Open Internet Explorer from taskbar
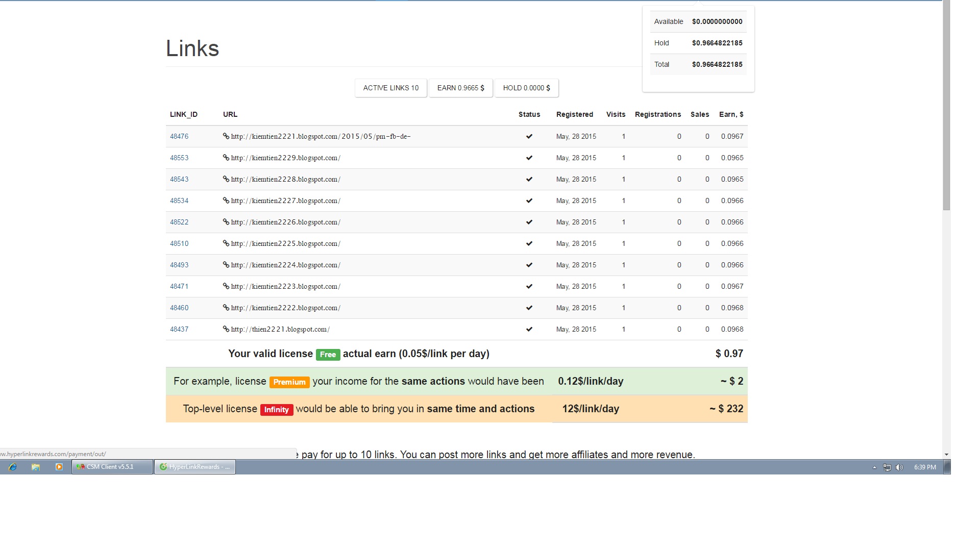 pyautogui.click(x=13, y=467)
